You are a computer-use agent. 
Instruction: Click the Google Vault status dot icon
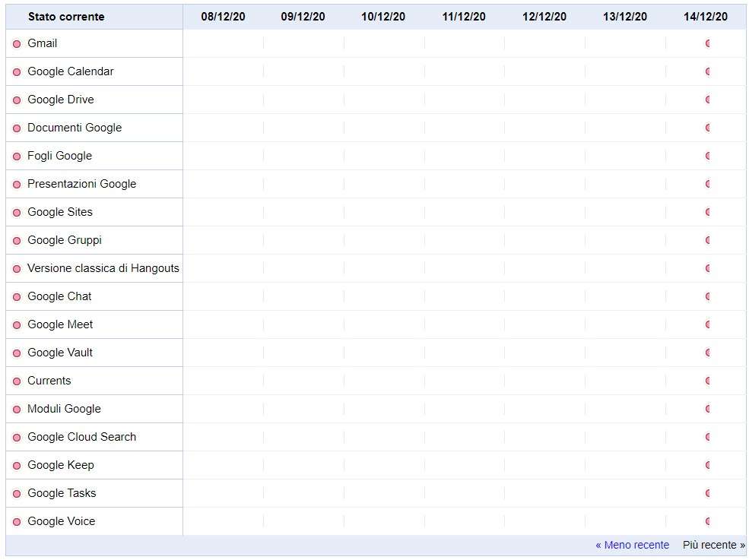17,353
